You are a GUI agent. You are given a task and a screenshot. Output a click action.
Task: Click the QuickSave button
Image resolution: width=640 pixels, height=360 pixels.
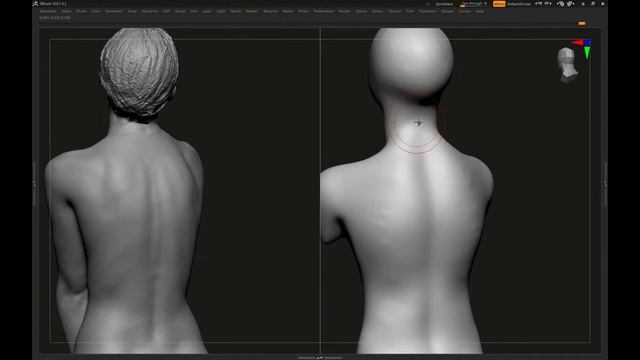(x=444, y=4)
